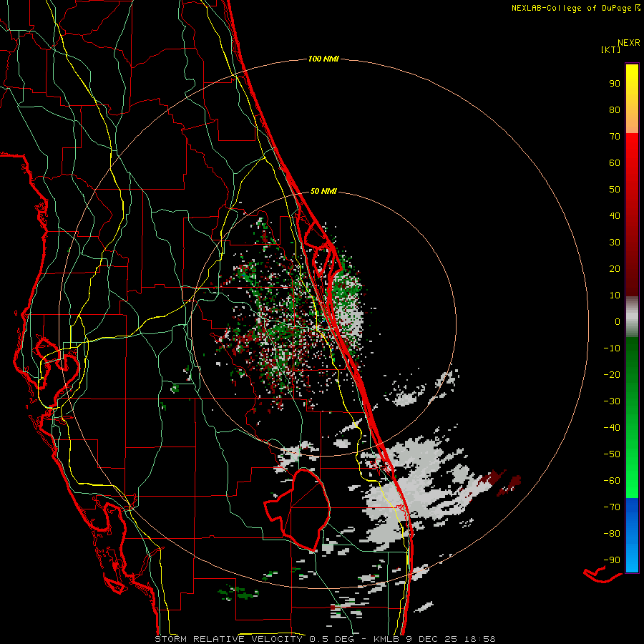This screenshot has height=644, width=644.
Task: Click the positive 80 value on velocity scale
Action: pos(615,109)
